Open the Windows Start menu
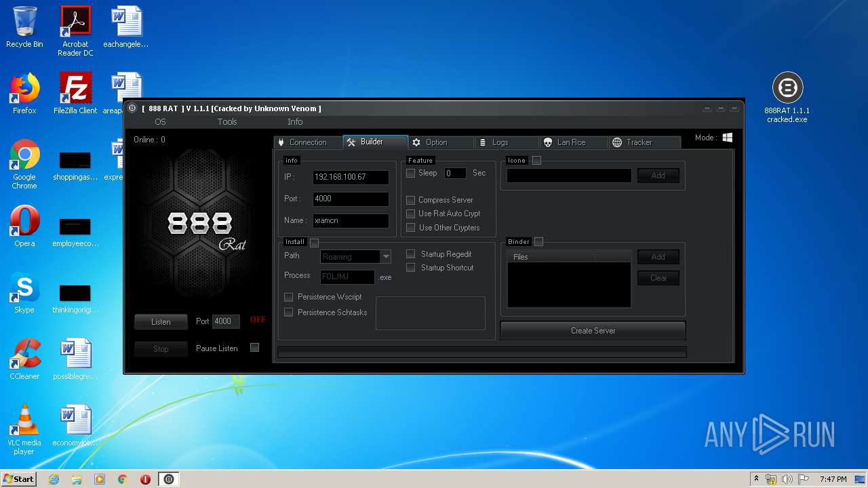868x488 pixels. (x=19, y=479)
